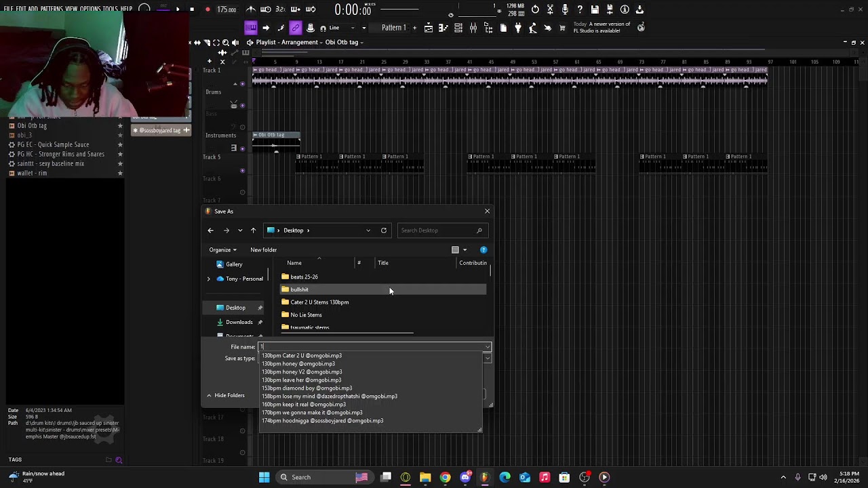Toggle loop recording icon

point(311,9)
